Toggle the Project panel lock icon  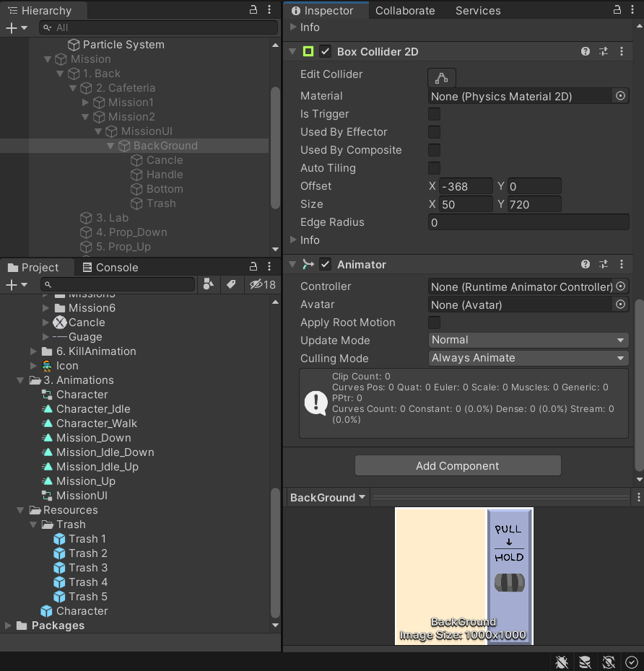click(x=253, y=267)
